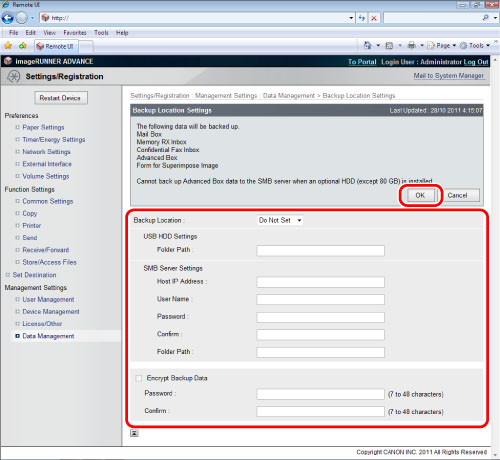500x460 pixels.
Task: Open Send settings in sidebar
Action: tap(30, 238)
